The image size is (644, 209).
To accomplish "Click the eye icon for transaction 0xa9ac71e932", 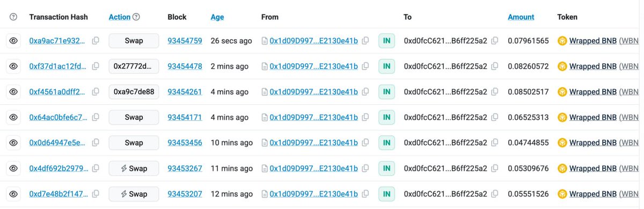I will [x=14, y=41].
